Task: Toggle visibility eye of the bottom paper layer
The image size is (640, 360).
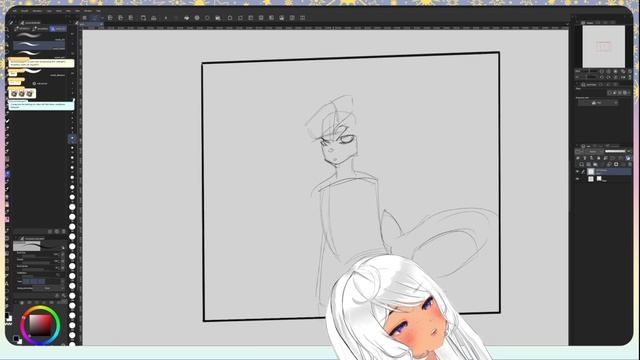Action: click(x=578, y=179)
